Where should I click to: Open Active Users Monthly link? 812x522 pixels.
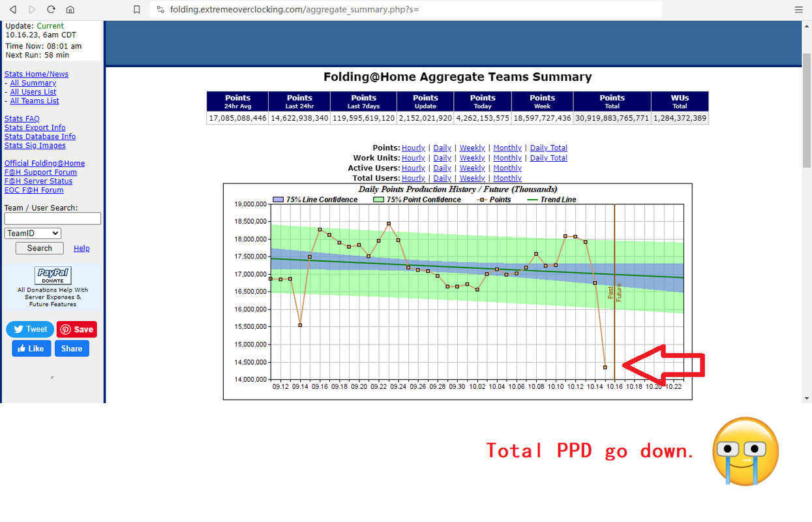(x=507, y=168)
